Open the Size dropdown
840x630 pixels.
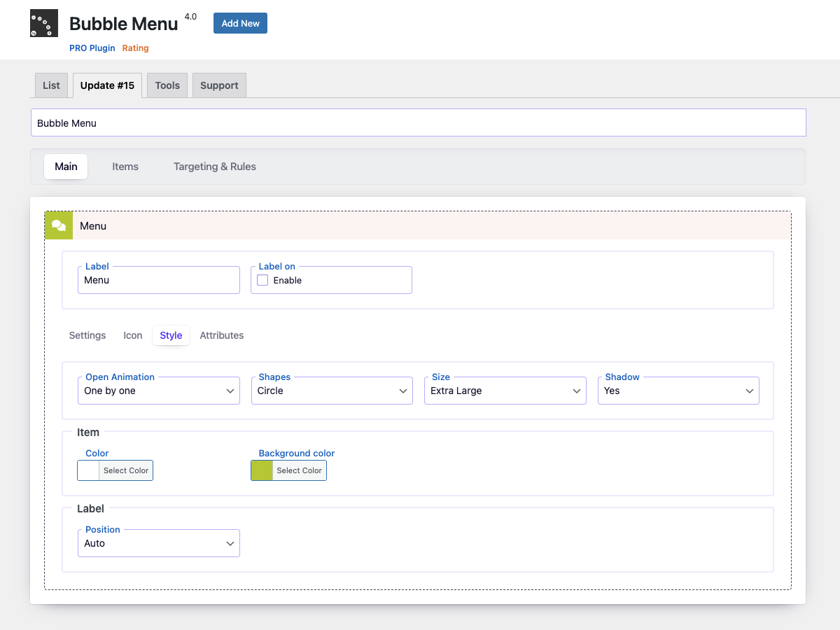(505, 391)
